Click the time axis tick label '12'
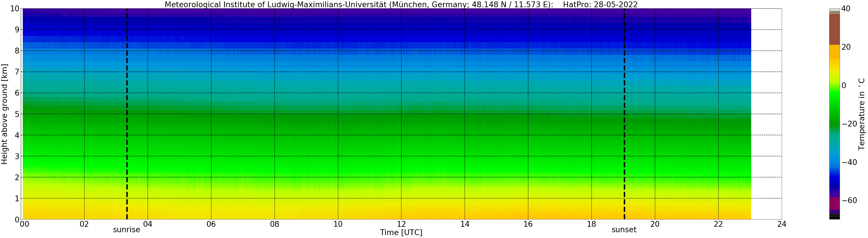The image size is (868, 238). tap(401, 224)
